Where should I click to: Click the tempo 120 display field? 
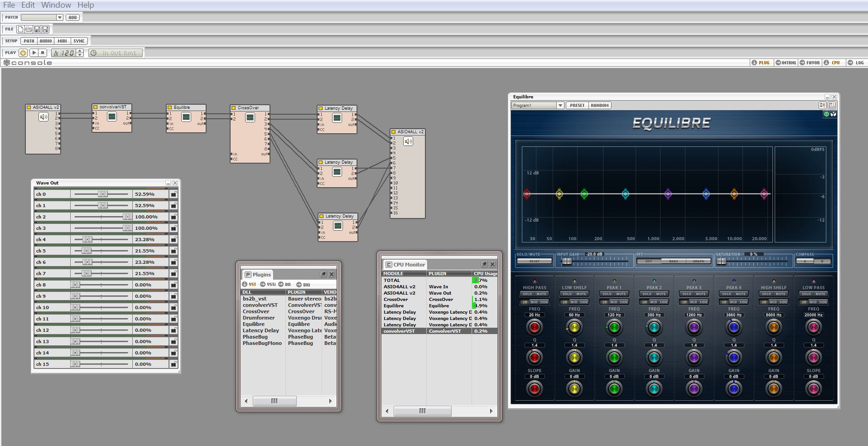[64, 53]
